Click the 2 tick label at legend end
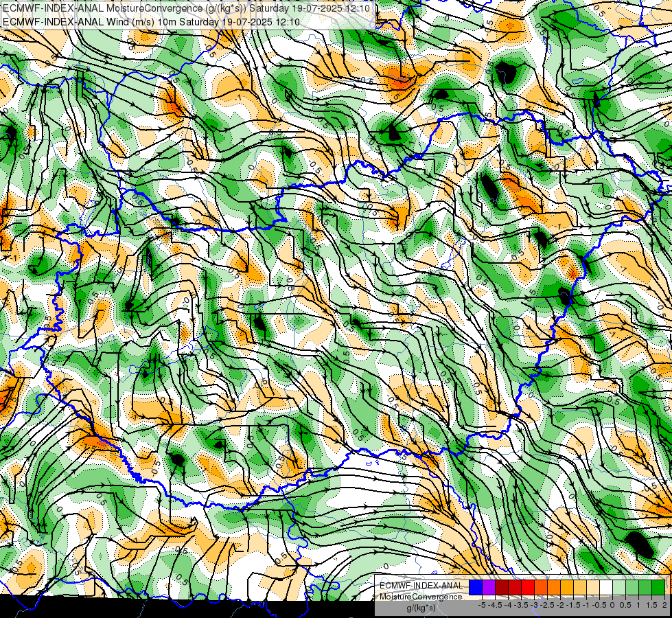Viewport: 672px width, 618px height. pos(664,605)
